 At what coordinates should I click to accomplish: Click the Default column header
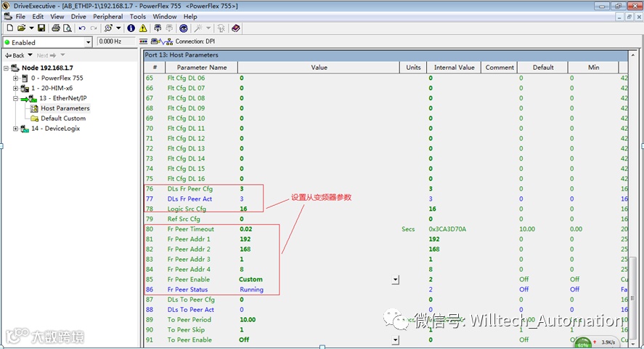point(543,68)
